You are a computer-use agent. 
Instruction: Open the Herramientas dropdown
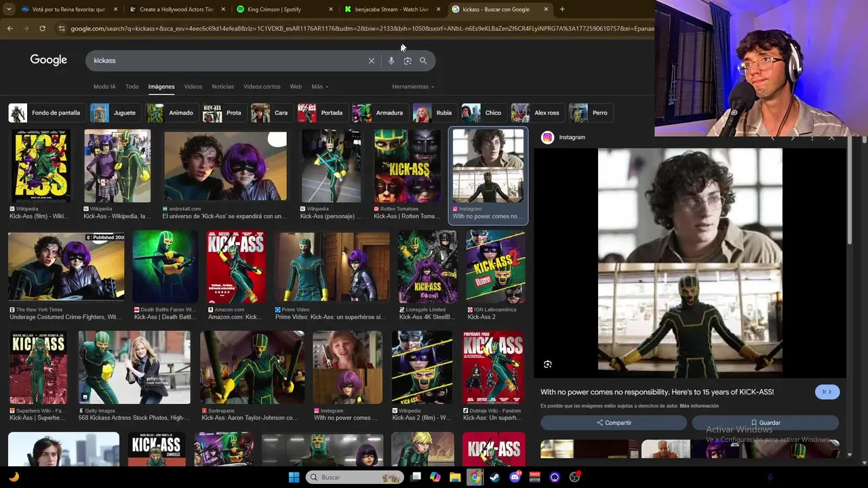coord(413,87)
